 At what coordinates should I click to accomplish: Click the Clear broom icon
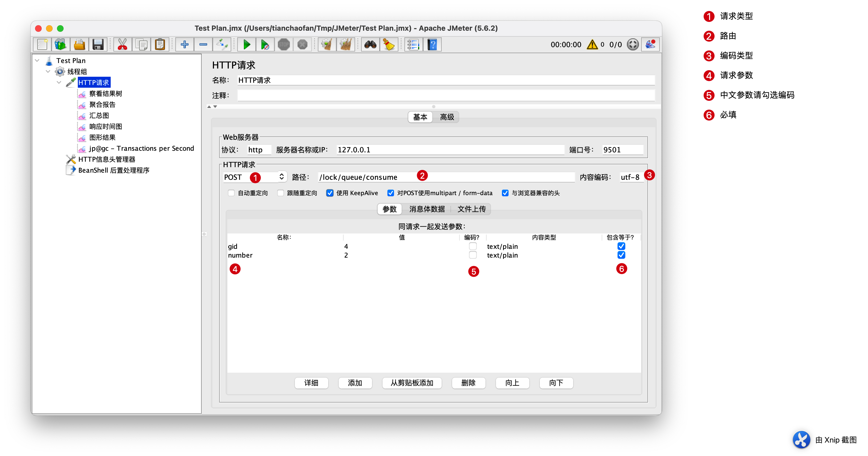pos(327,44)
